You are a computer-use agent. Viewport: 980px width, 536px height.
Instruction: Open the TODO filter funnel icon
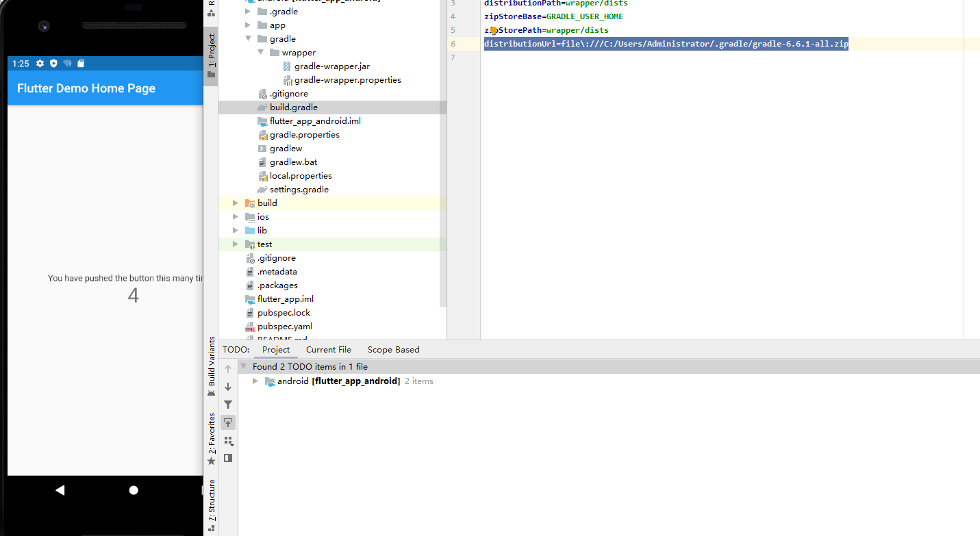click(x=228, y=405)
